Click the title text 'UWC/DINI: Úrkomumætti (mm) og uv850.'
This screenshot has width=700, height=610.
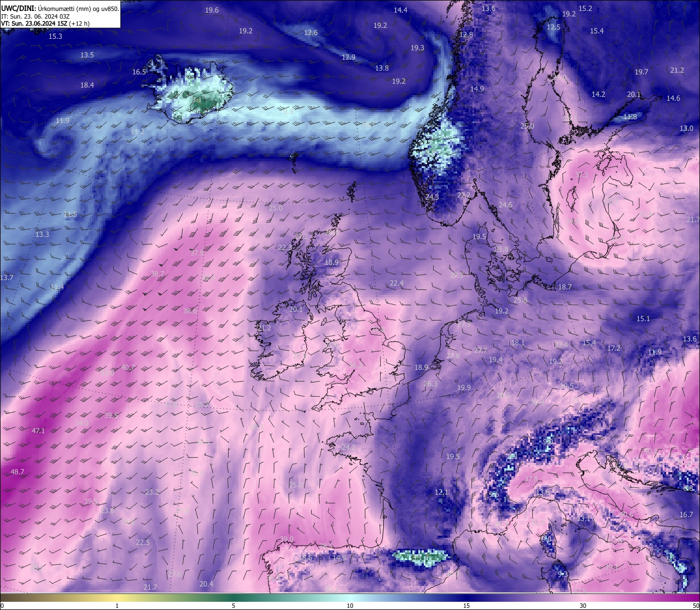(x=60, y=9)
